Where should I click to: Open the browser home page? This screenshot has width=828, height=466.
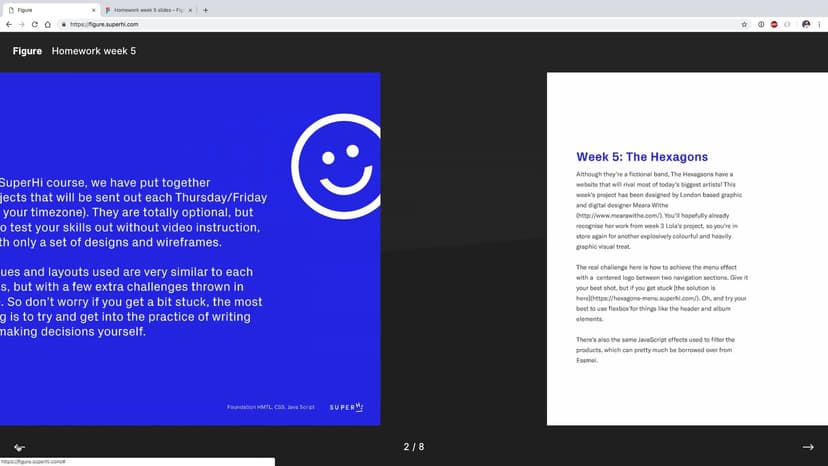pos(47,24)
